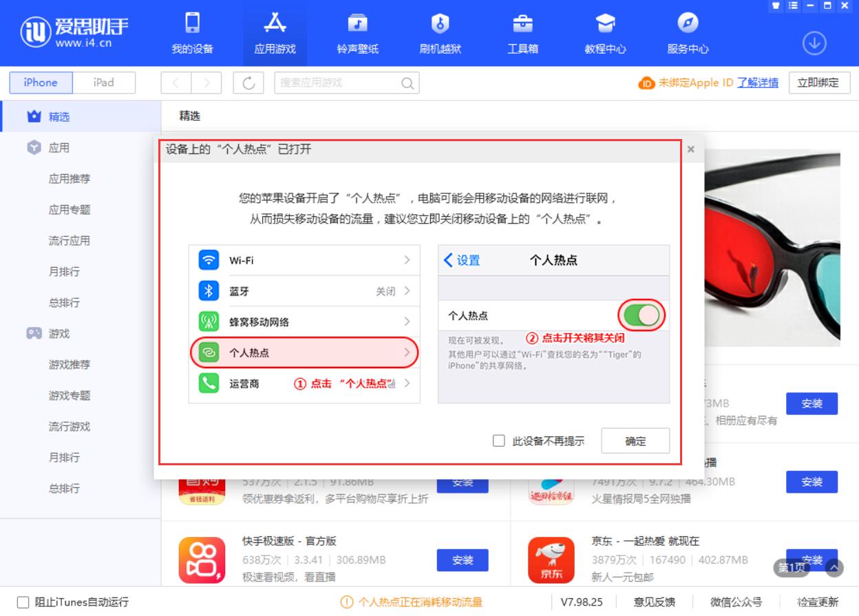859x616 pixels.
Task: Expand the 蜂窝移动网络 row
Action: 303,321
